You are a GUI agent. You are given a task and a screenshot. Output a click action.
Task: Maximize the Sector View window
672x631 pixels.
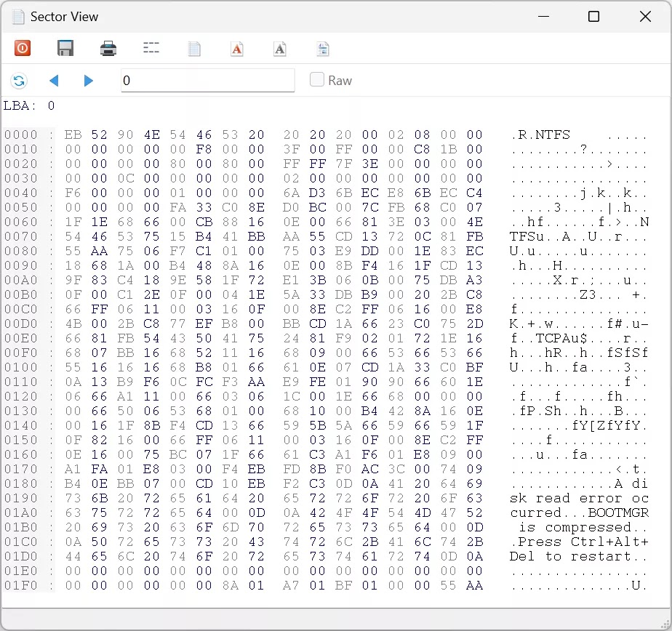pos(593,17)
